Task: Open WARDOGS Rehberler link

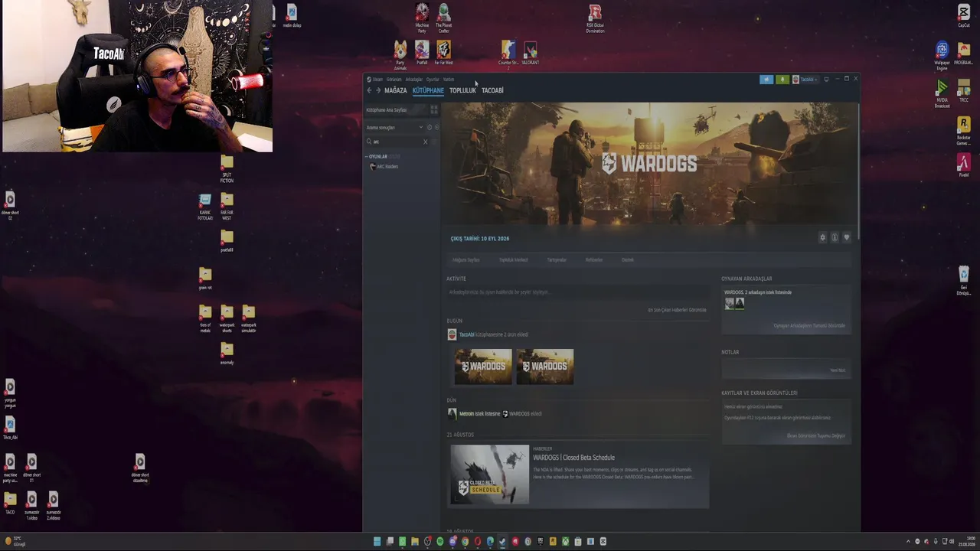Action: [x=594, y=259]
